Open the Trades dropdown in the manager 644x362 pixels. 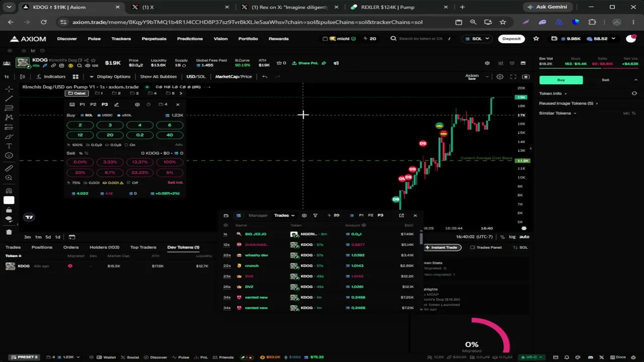click(x=284, y=215)
